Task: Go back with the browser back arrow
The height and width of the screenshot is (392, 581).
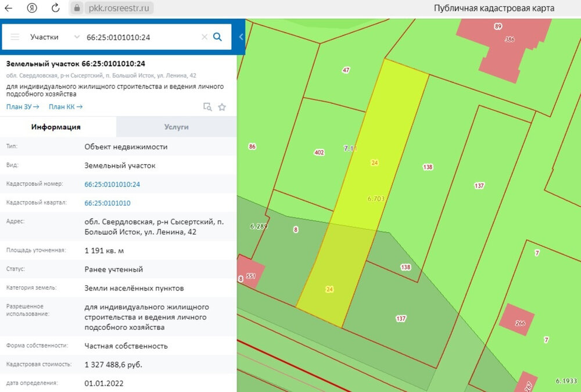Action: (x=8, y=8)
